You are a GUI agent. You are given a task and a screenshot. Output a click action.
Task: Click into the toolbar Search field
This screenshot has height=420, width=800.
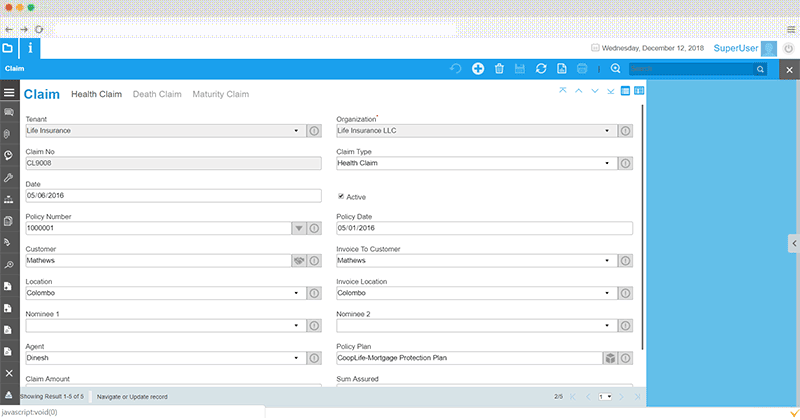click(x=690, y=69)
